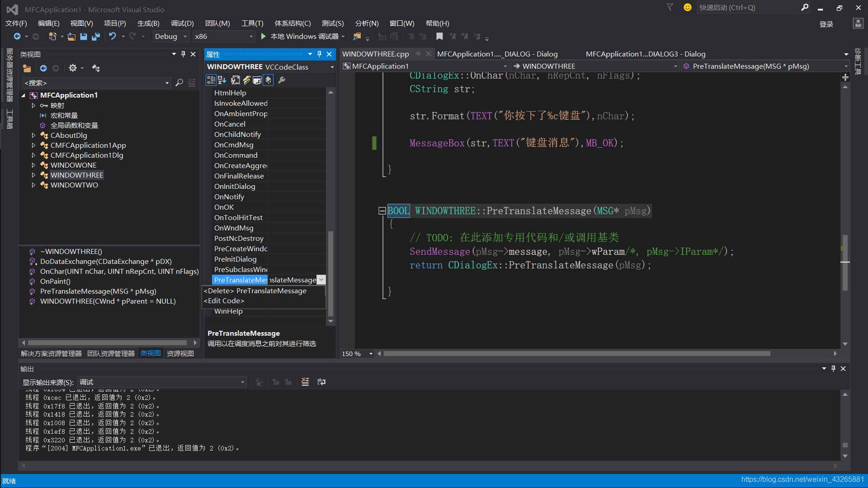The height and width of the screenshot is (488, 868).
Task: Switch to the 资源视图 tab
Action: [x=180, y=353]
